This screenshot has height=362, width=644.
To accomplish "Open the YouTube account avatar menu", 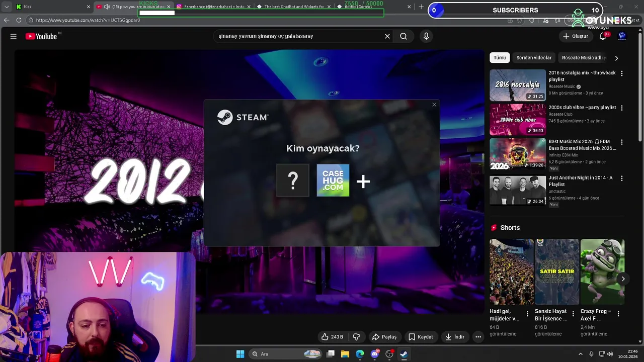I will click(x=622, y=36).
